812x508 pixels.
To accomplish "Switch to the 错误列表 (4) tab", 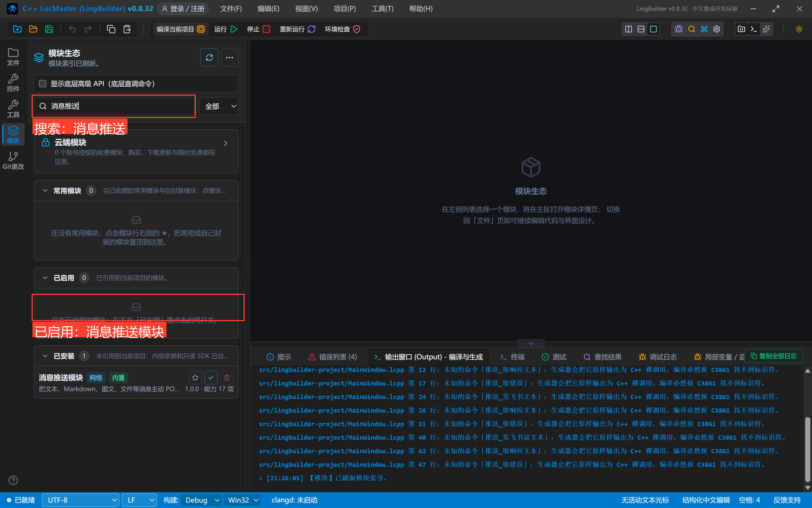I will pos(332,357).
